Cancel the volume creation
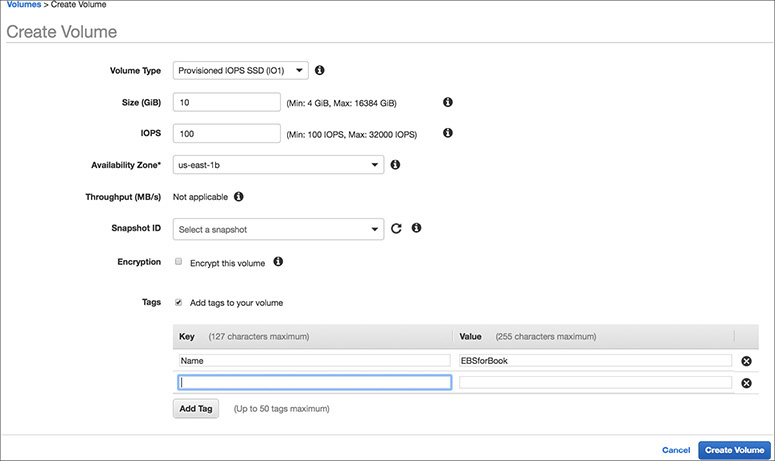The width and height of the screenshot is (775, 461). click(x=676, y=451)
